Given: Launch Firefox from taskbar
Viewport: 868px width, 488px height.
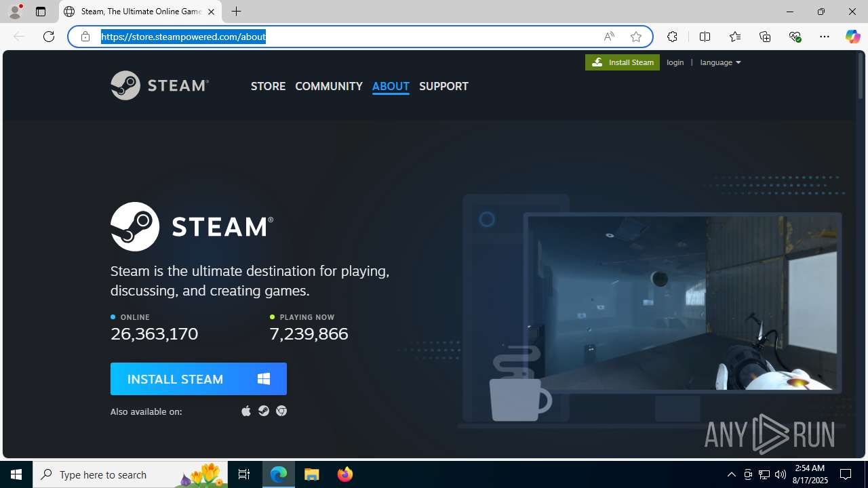Looking at the screenshot, I should 344,474.
